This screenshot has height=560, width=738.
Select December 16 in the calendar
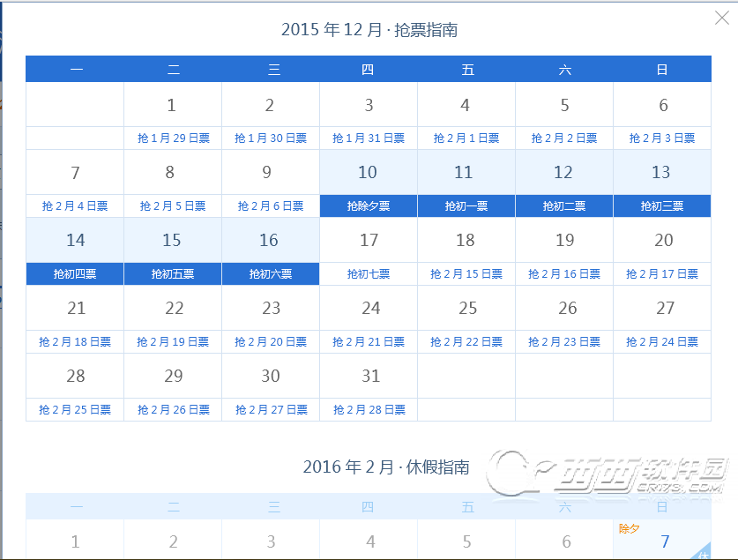pyautogui.click(x=269, y=240)
